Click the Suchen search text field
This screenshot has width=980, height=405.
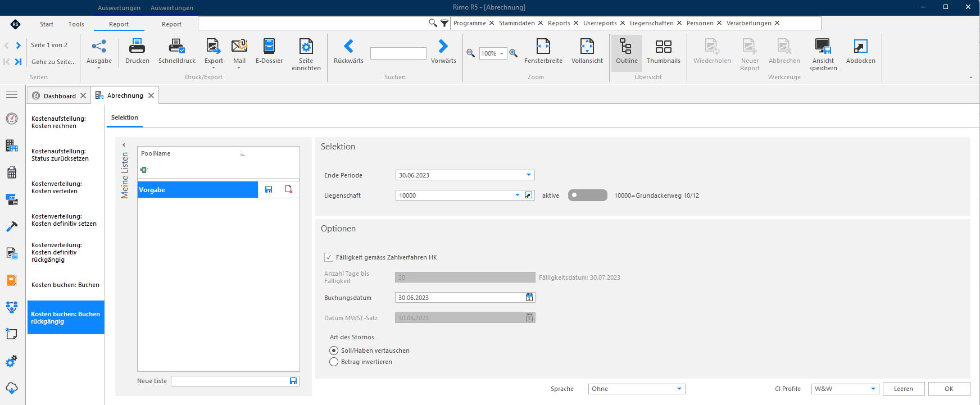click(x=398, y=53)
